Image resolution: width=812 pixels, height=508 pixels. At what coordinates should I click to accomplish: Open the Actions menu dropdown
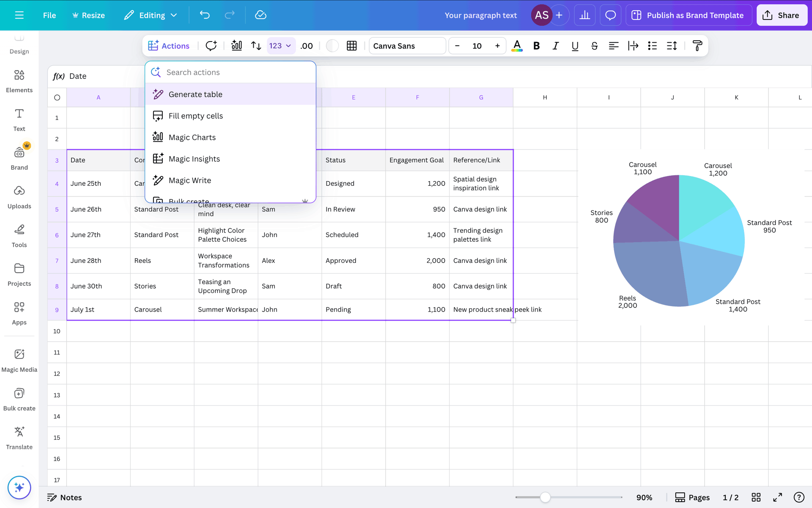(x=169, y=46)
